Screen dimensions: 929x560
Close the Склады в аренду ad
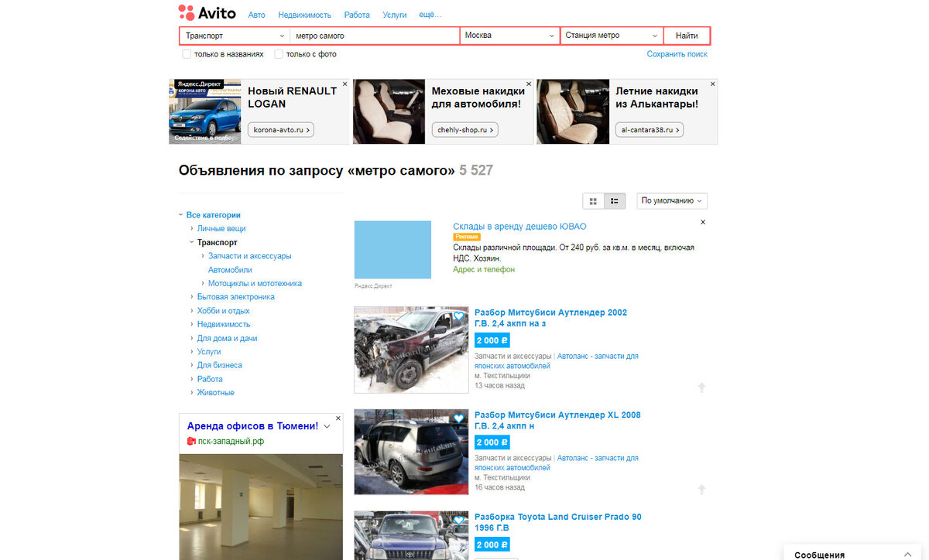coord(703,222)
